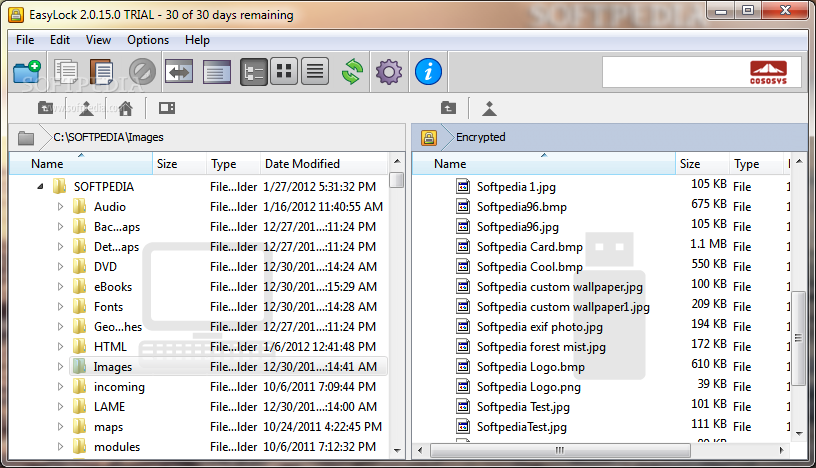Click the CoSoSys logo banner

pyautogui.click(x=702, y=72)
